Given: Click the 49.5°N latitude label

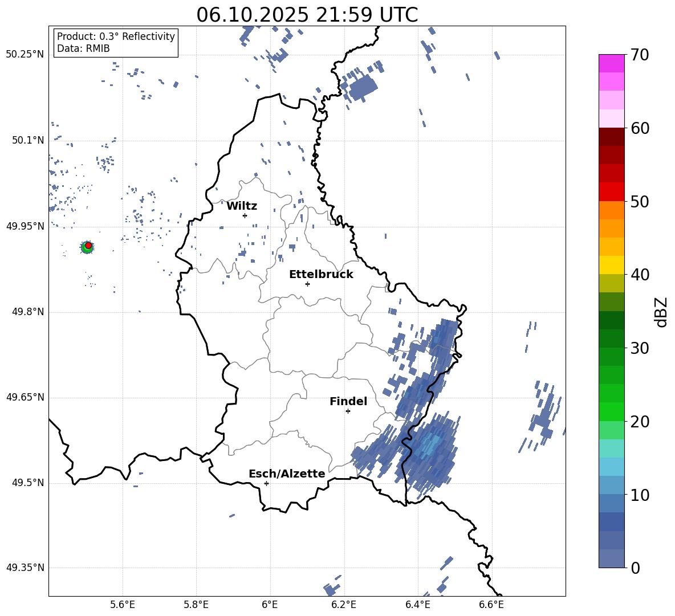Looking at the screenshot, I should tap(27, 483).
